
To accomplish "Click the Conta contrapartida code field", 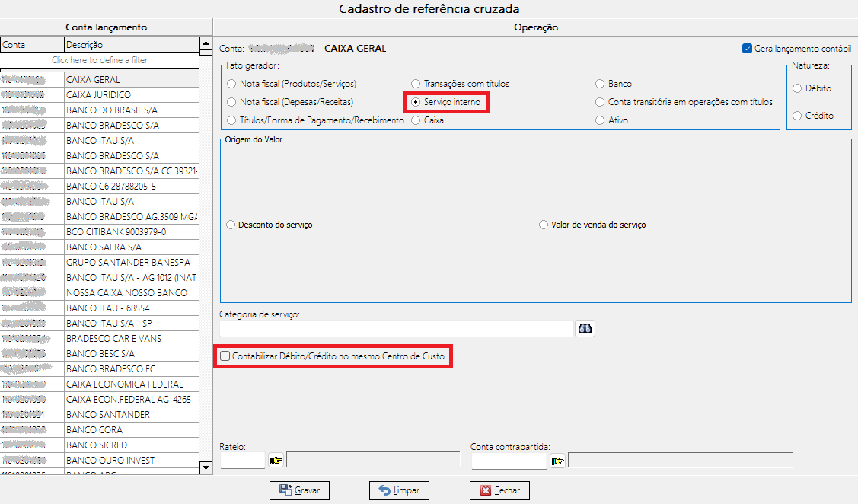I will click(509, 461).
